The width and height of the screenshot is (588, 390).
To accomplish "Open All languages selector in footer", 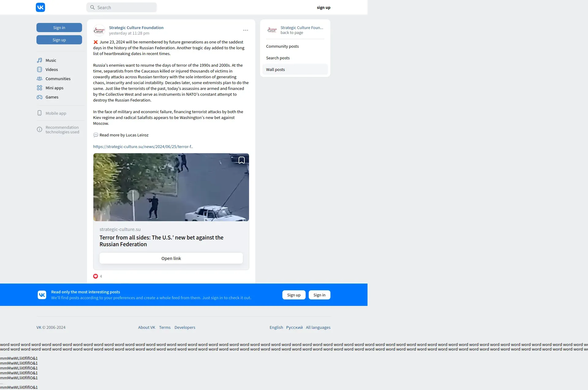I will pyautogui.click(x=318, y=327).
